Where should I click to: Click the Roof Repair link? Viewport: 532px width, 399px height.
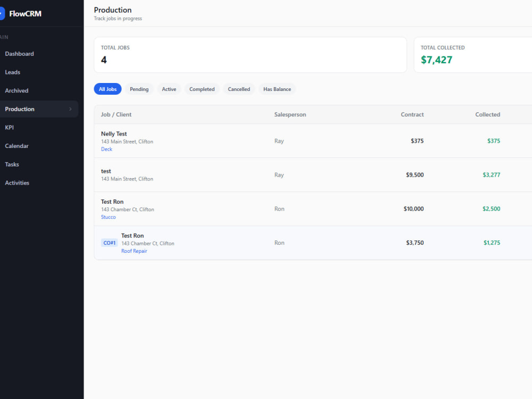[134, 251]
